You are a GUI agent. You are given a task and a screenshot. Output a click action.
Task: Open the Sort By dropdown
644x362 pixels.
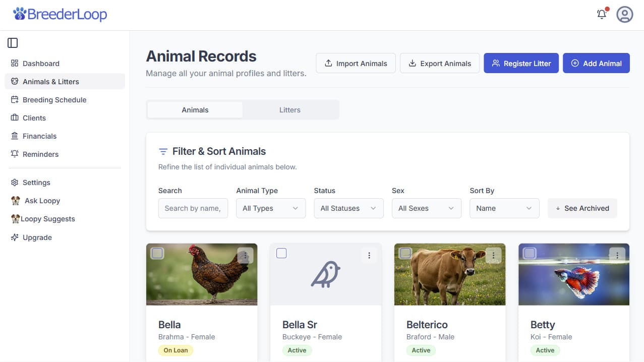pyautogui.click(x=504, y=208)
